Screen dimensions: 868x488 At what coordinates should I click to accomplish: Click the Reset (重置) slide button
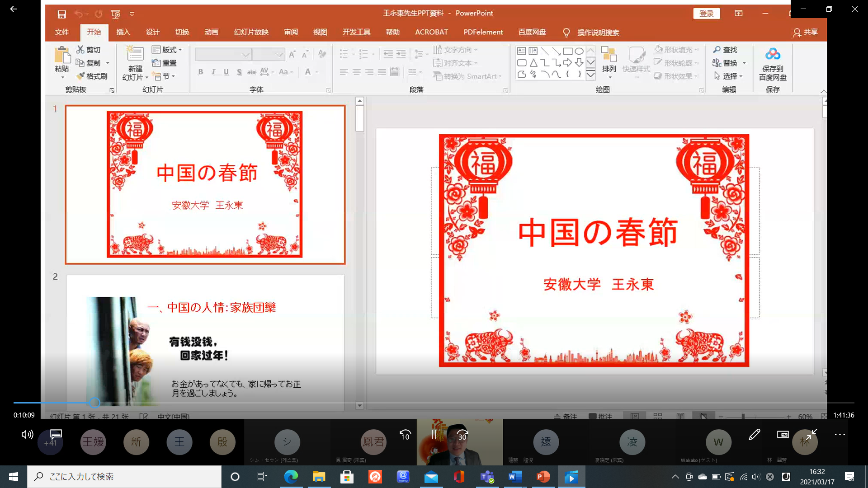tap(164, 63)
